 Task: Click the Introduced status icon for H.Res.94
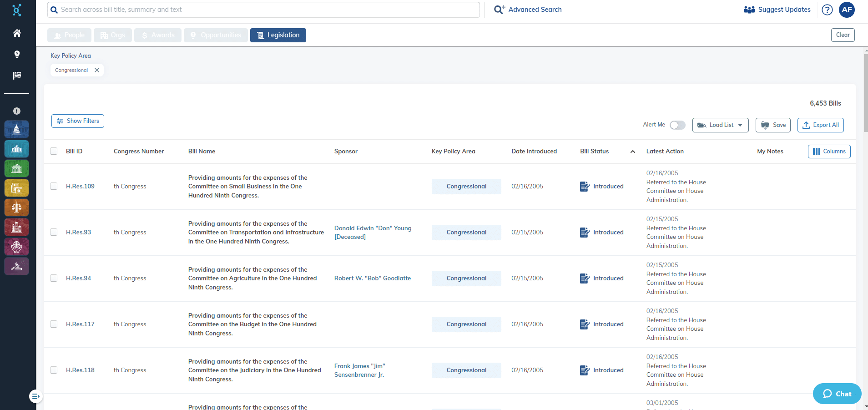click(585, 278)
